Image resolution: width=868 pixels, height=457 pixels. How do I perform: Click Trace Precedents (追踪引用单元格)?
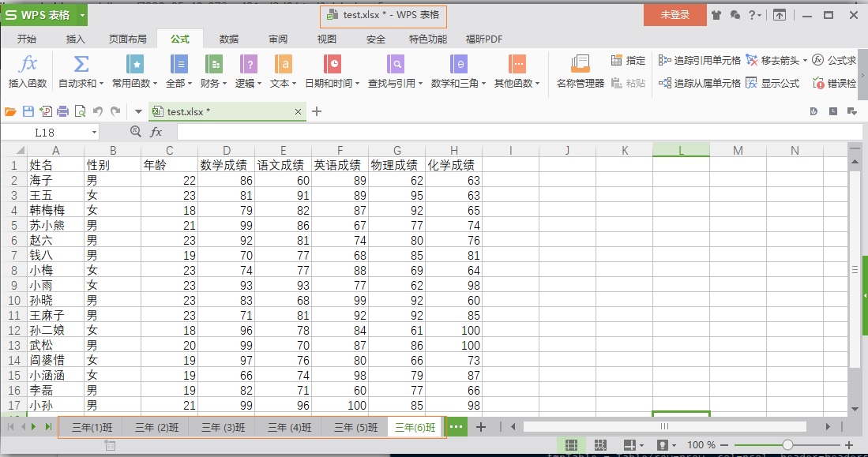699,60
